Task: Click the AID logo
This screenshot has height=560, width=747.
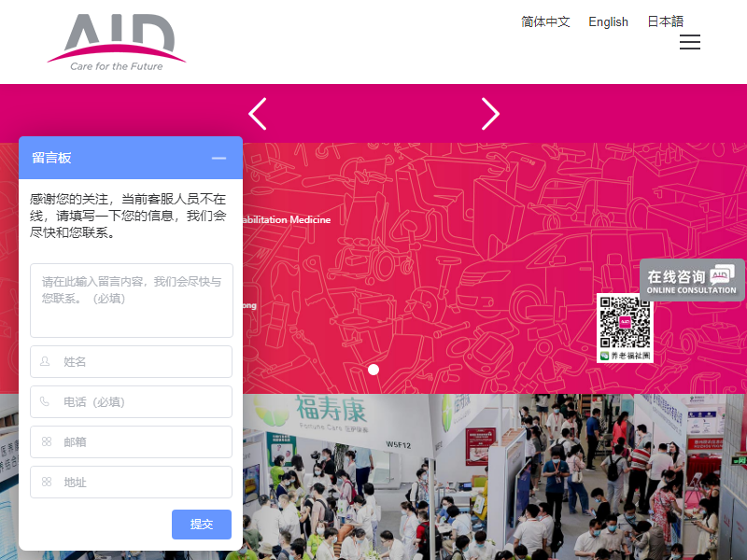Action: 117,42
